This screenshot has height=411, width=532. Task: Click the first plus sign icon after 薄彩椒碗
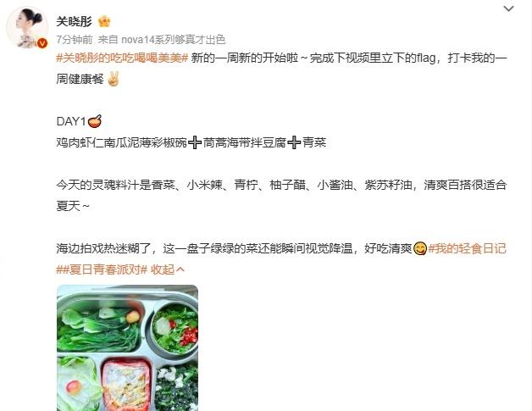click(195, 142)
